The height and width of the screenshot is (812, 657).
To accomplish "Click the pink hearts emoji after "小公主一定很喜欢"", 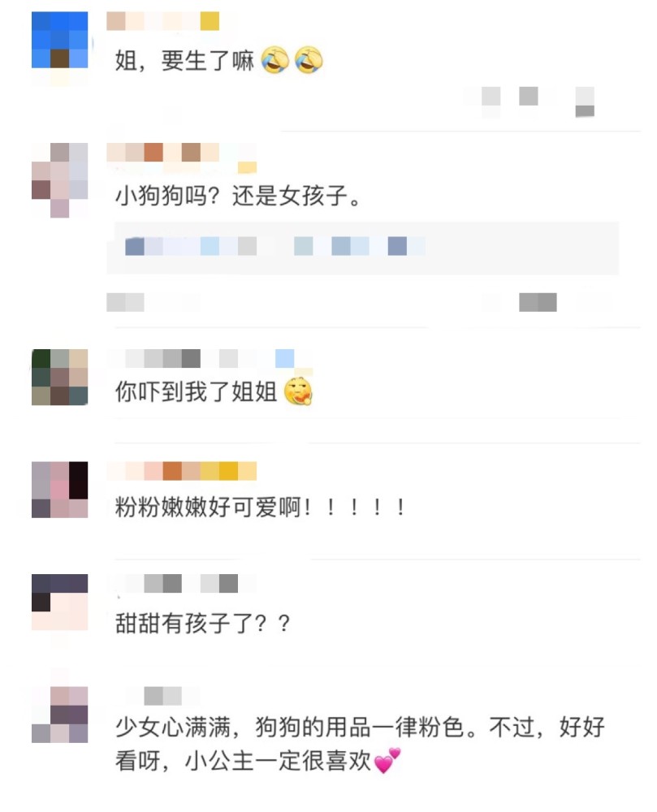I will coord(387,761).
